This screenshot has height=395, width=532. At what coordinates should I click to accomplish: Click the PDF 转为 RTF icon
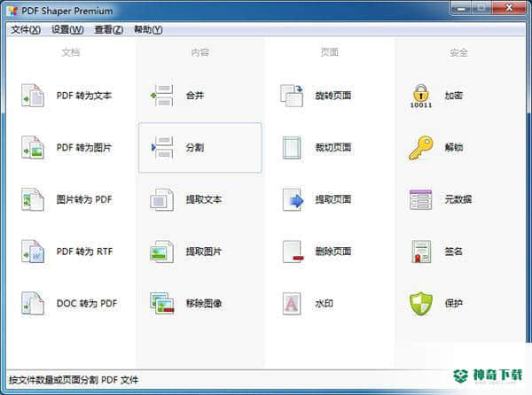coord(33,252)
